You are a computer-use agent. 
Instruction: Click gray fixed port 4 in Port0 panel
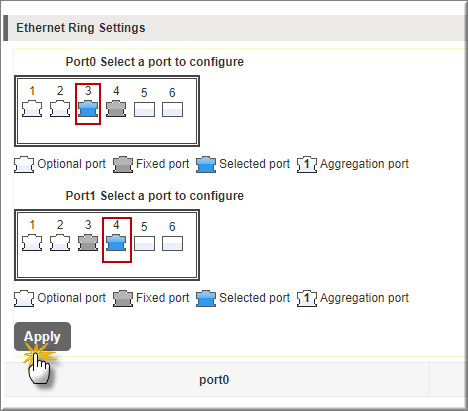tap(116, 109)
